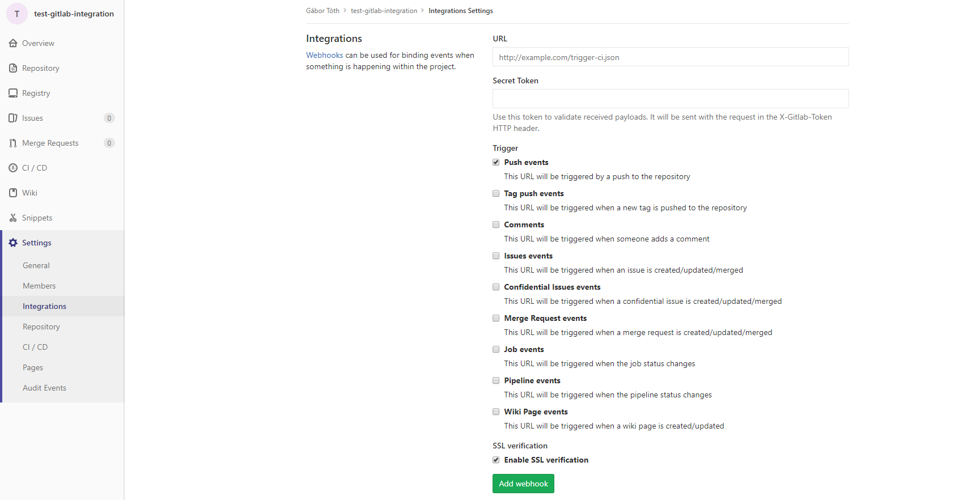The height and width of the screenshot is (500, 980).
Task: Click the Issues icon in sidebar
Action: coord(13,118)
